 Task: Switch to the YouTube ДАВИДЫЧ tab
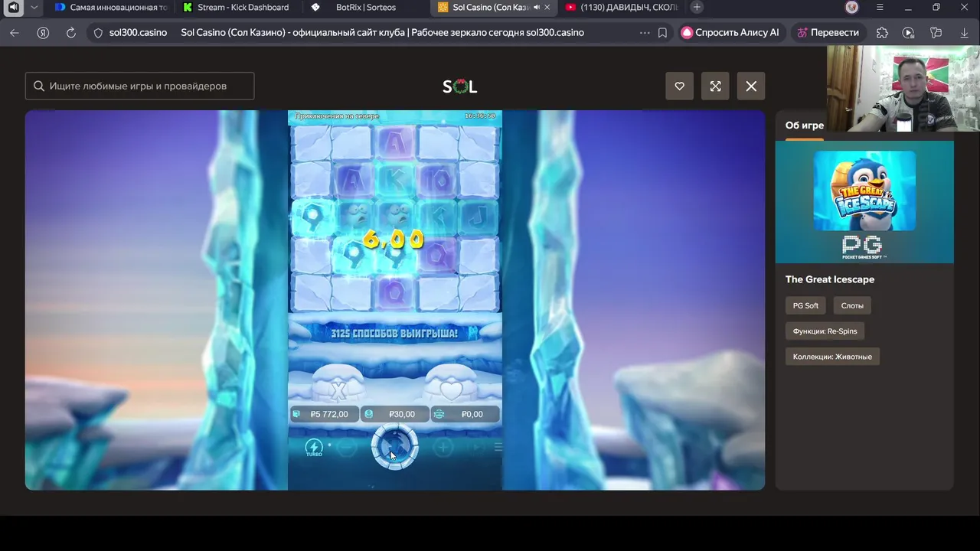click(x=620, y=8)
